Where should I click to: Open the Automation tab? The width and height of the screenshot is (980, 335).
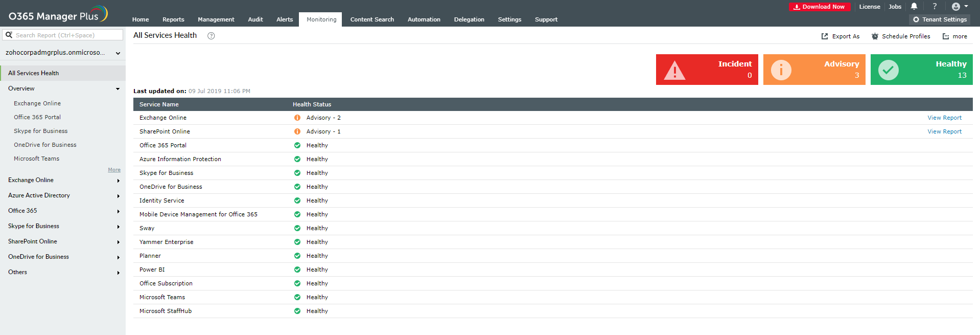pyautogui.click(x=424, y=19)
